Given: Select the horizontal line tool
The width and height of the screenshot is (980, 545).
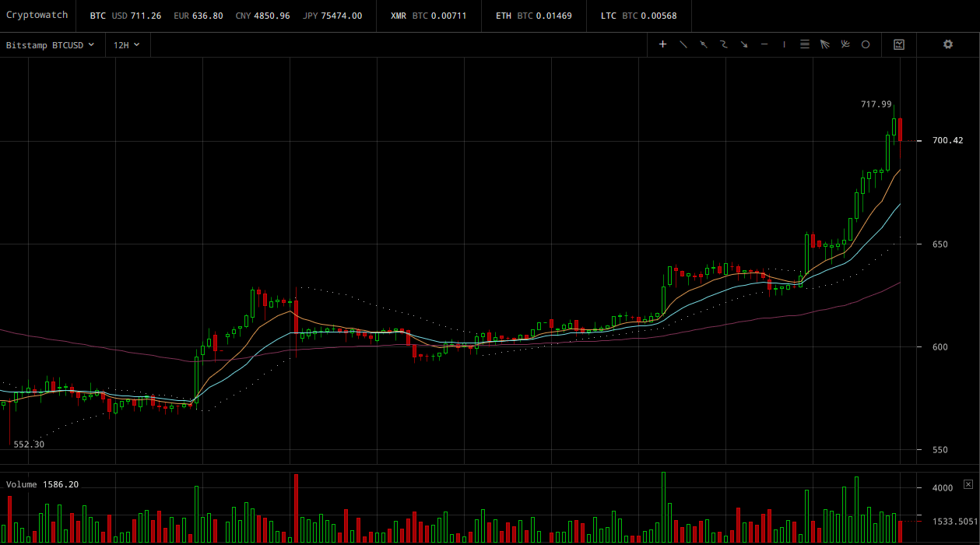Looking at the screenshot, I should pos(764,44).
